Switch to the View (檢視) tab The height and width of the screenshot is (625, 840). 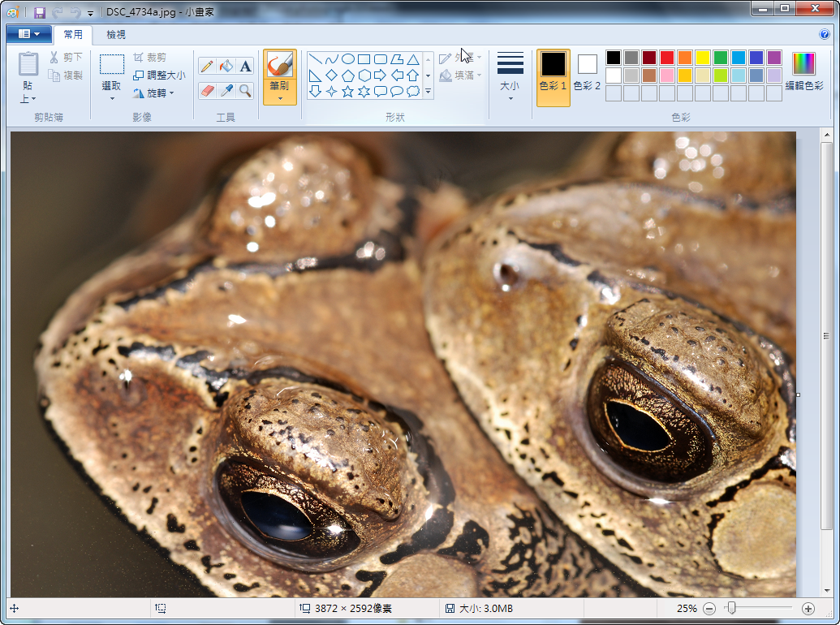tap(116, 34)
